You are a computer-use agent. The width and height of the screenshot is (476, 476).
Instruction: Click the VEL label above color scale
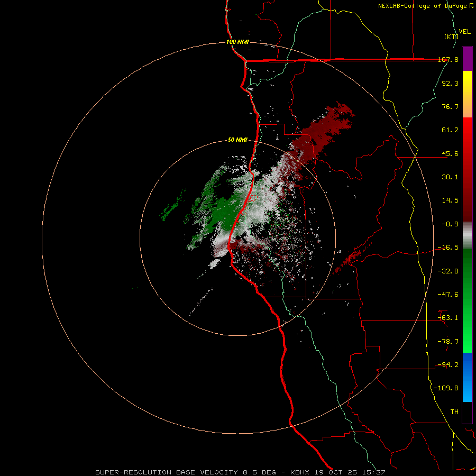[465, 32]
